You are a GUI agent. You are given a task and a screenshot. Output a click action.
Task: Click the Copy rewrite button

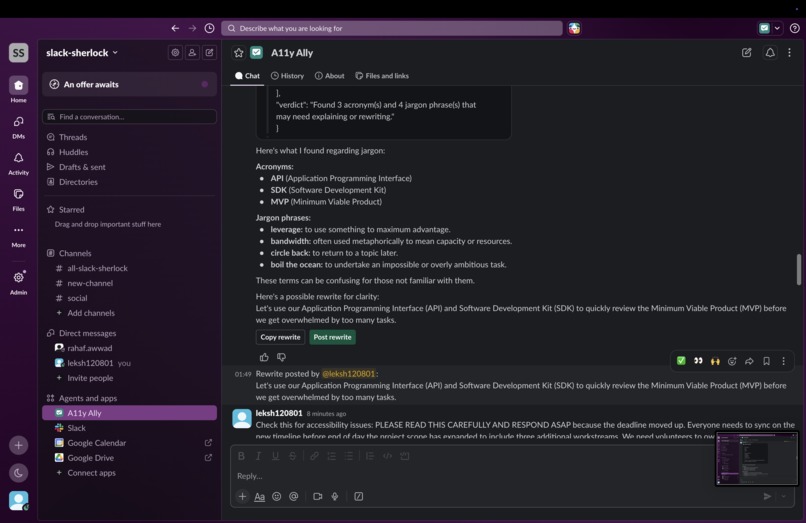(280, 337)
